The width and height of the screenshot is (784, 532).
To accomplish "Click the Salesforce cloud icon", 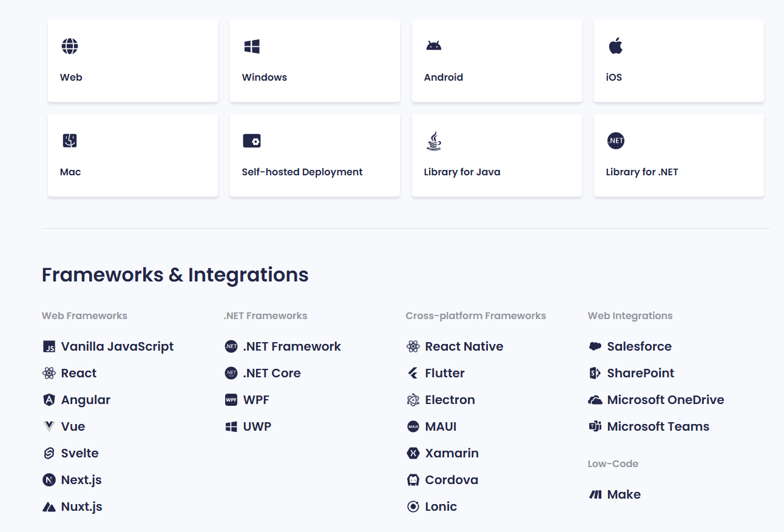I will (x=595, y=346).
